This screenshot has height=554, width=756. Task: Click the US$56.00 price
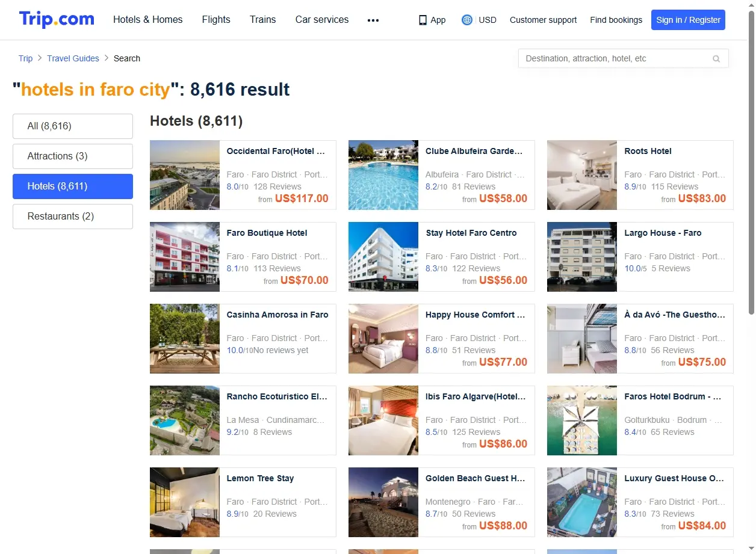click(503, 280)
